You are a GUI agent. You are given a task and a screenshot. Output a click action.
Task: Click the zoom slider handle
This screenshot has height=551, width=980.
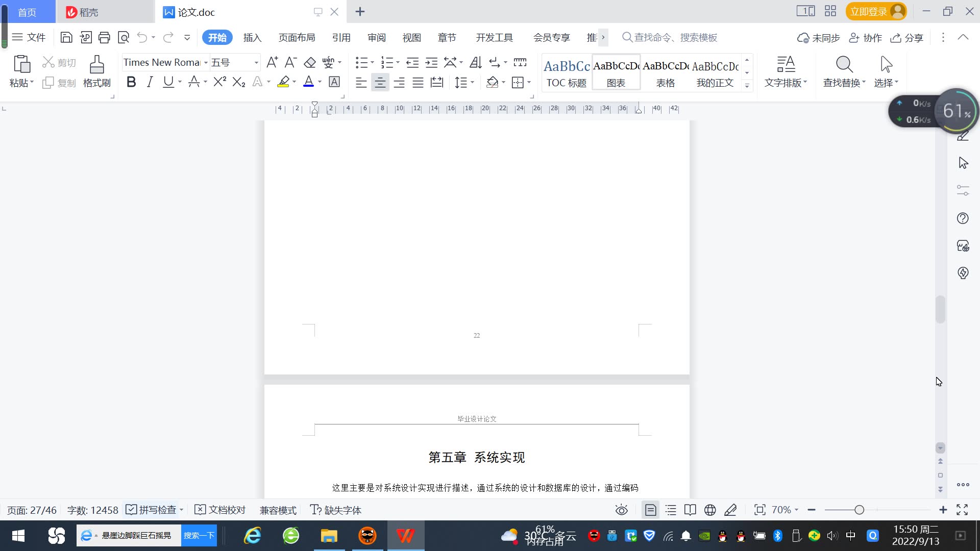coord(859,510)
